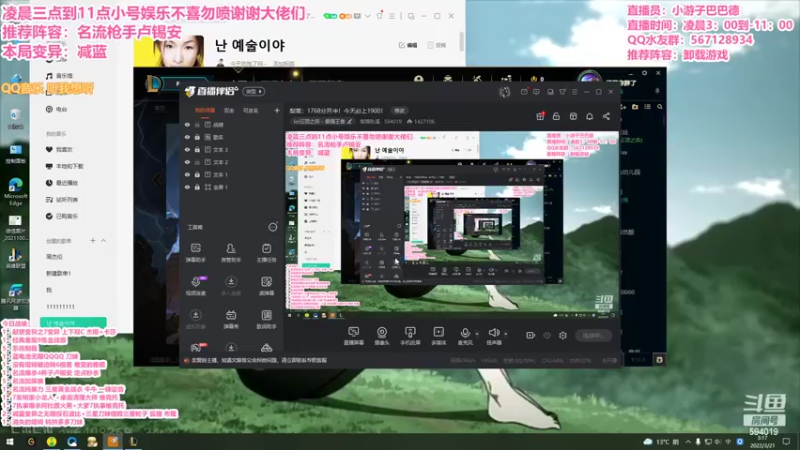Click the gift box icon with red dot

(540, 116)
